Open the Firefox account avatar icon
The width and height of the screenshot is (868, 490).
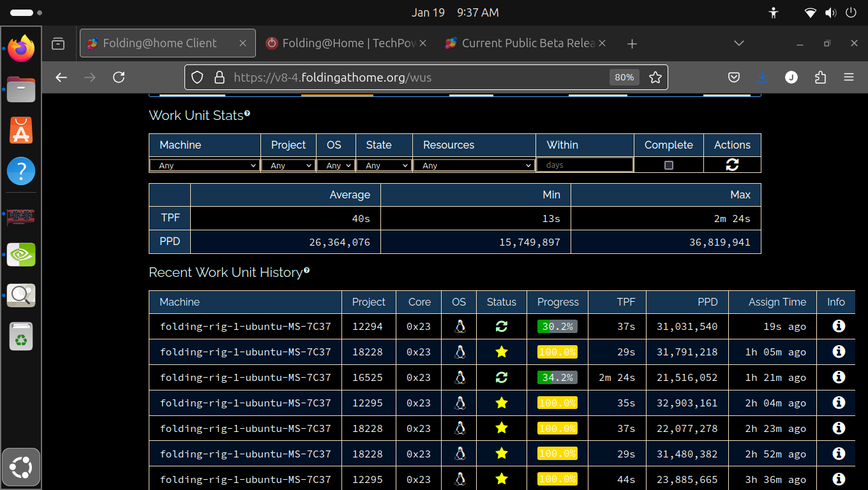[791, 77]
